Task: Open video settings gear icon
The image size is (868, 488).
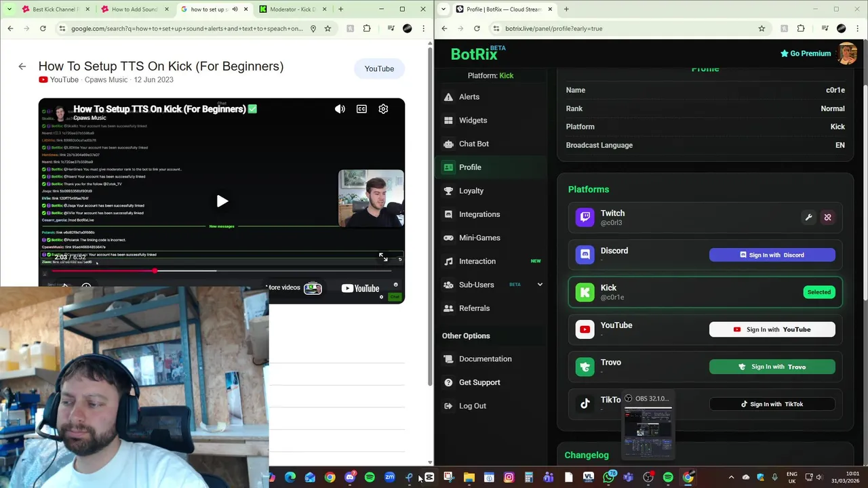Action: click(x=383, y=109)
